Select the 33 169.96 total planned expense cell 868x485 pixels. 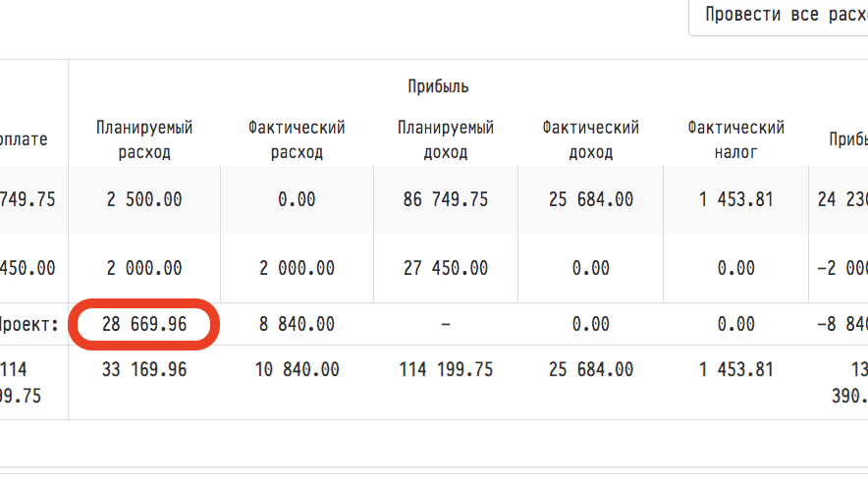coord(144,370)
